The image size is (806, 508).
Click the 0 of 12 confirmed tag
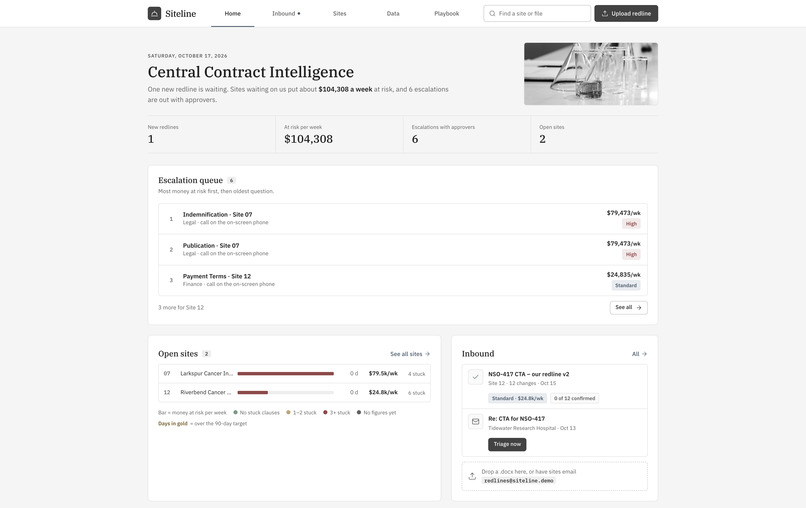[x=574, y=398]
